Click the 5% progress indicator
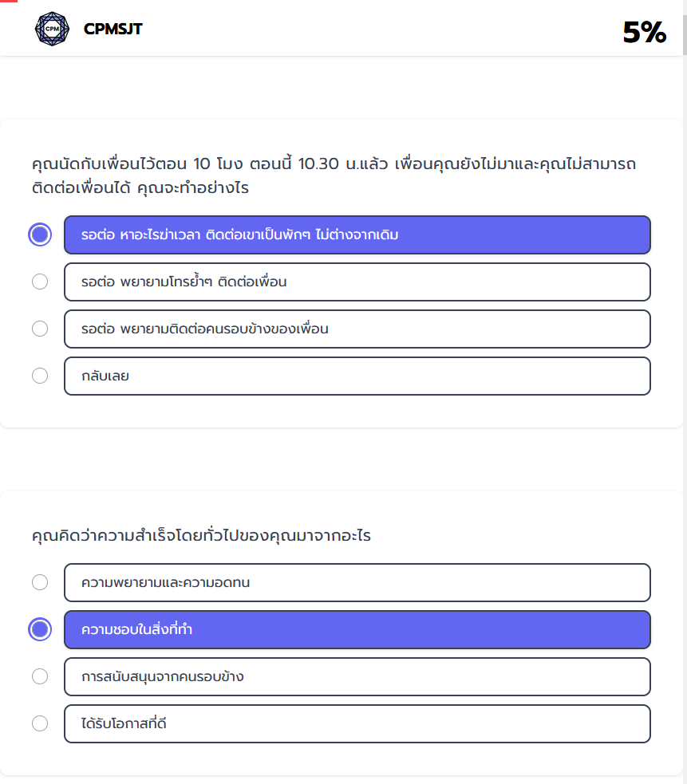Viewport: 687px width, 784px height. (644, 32)
